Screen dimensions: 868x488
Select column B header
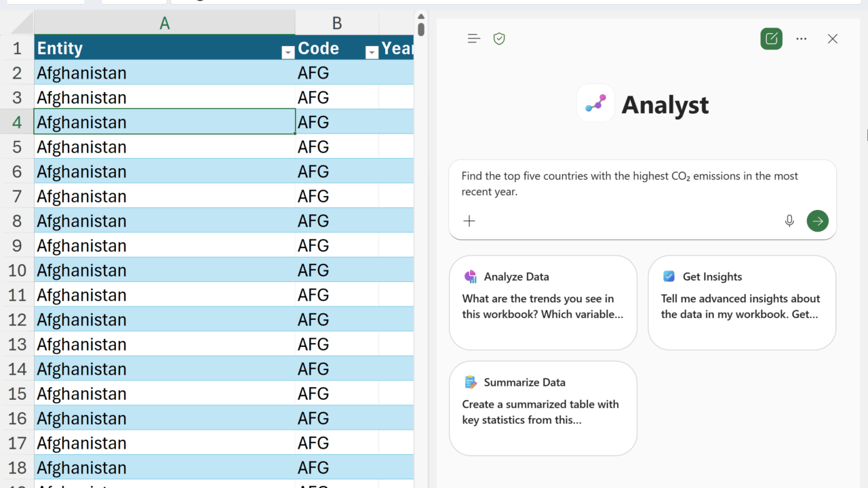click(x=336, y=23)
